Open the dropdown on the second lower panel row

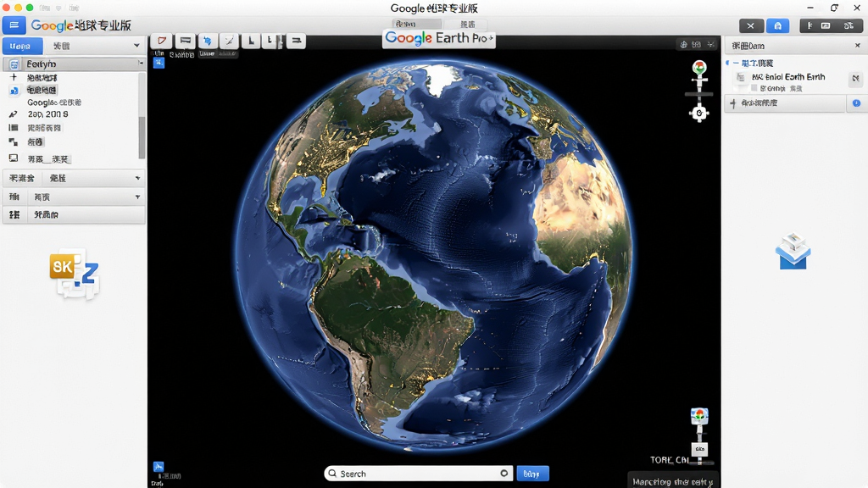pyautogui.click(x=137, y=197)
